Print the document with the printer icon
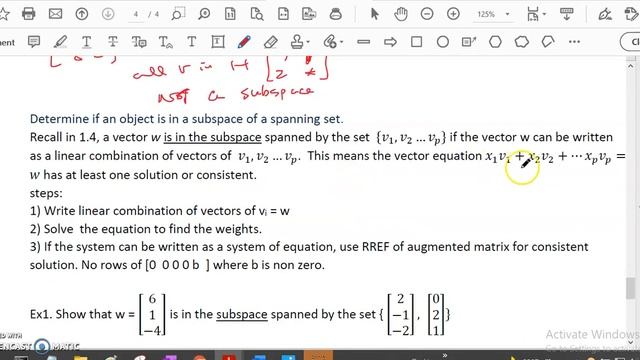Viewport: 640px width, 360px height. 28,14
